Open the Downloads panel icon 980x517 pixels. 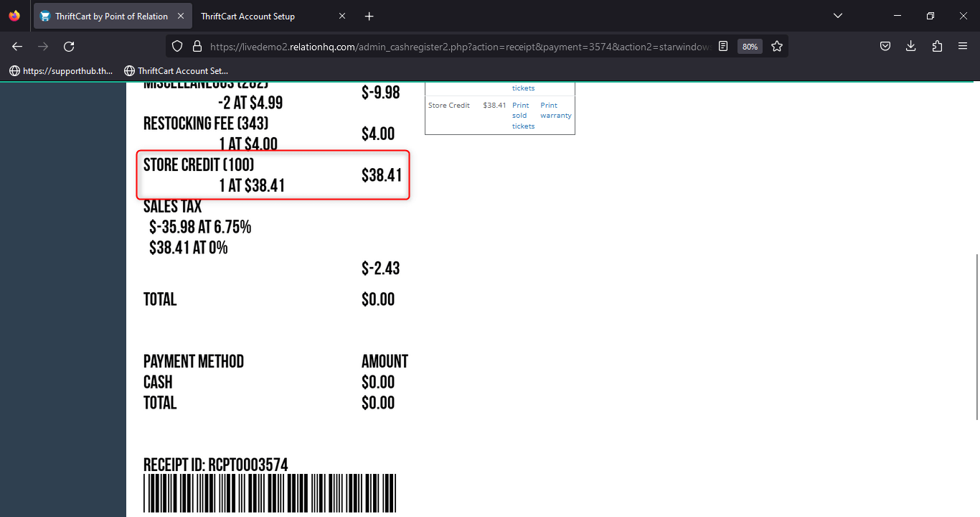tap(910, 46)
